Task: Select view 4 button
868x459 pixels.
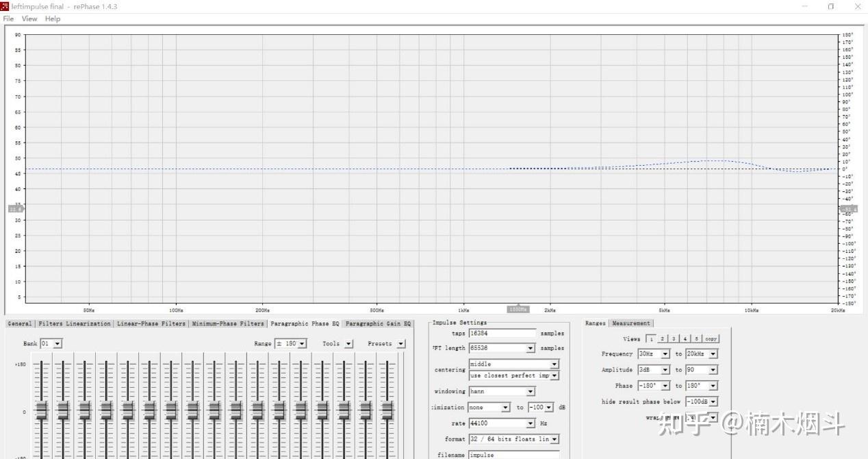Action: 685,338
